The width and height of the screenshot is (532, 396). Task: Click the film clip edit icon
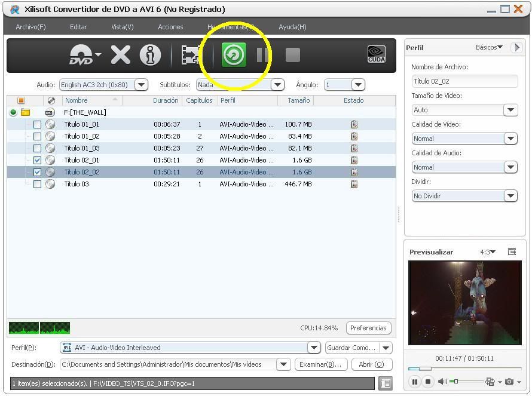191,55
